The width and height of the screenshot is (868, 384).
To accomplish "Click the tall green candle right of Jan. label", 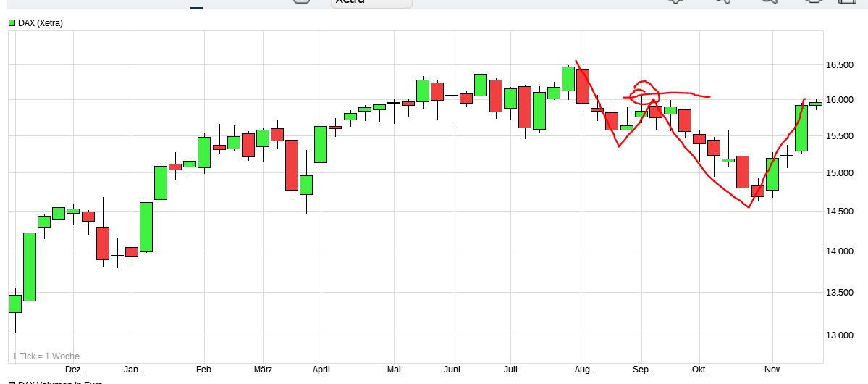I will [146, 227].
